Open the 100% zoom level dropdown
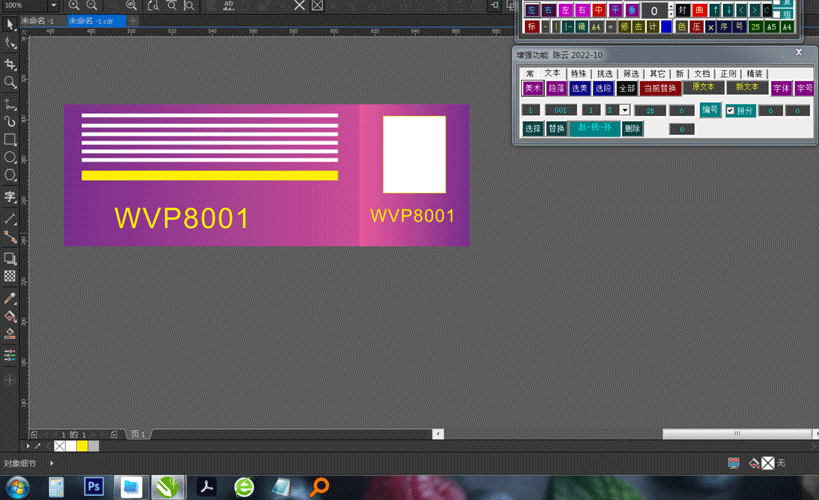Image resolution: width=819 pixels, height=500 pixels. click(54, 6)
